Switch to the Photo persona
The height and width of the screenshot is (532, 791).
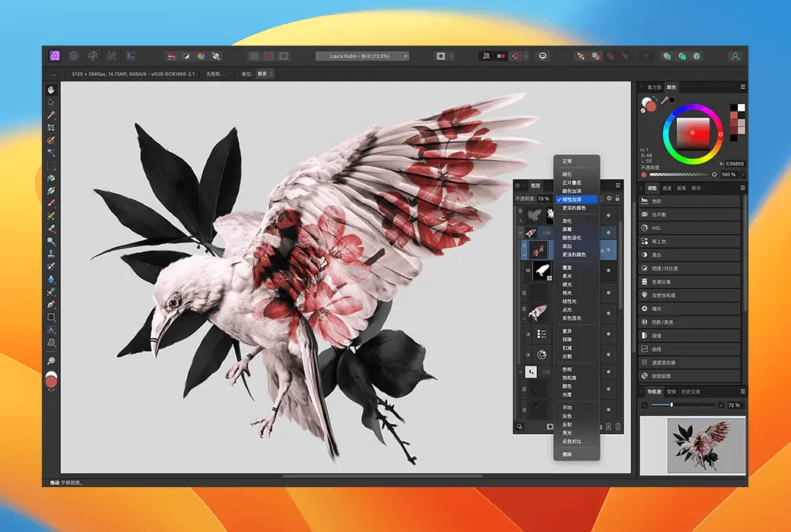(x=55, y=56)
